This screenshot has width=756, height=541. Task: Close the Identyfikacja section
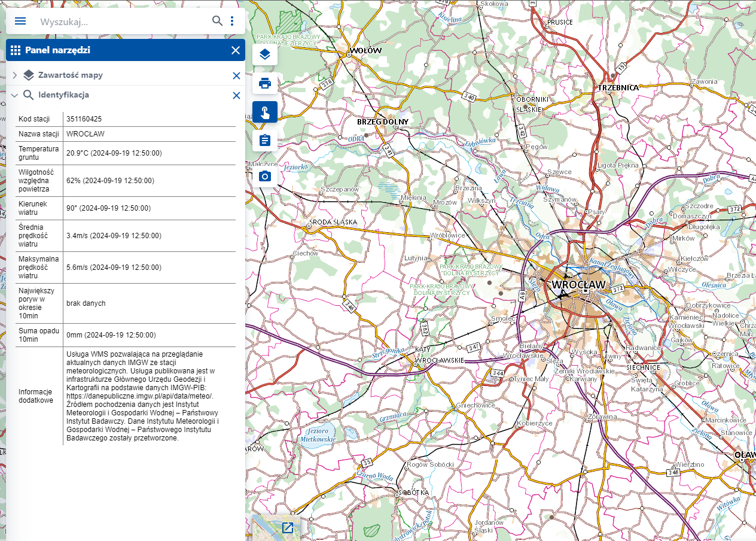[x=236, y=95]
